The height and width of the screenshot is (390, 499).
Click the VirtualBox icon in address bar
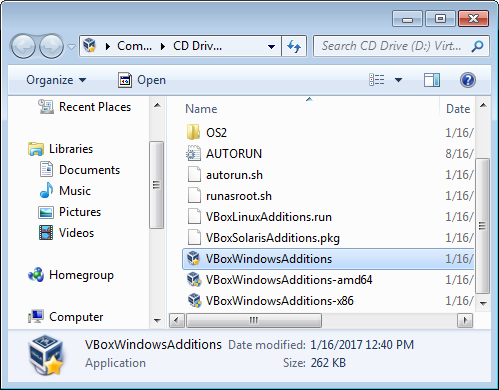[90, 46]
